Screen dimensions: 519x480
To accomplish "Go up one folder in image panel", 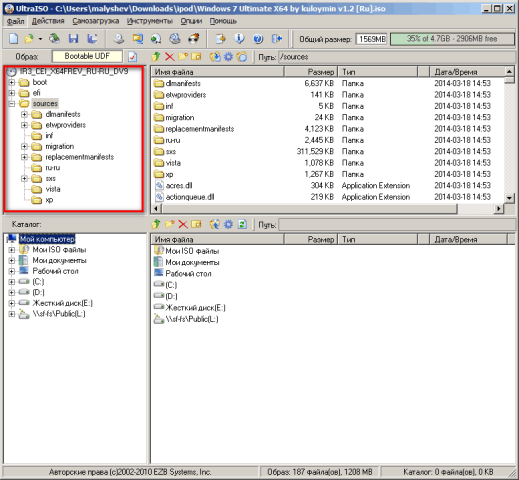I will (156, 57).
